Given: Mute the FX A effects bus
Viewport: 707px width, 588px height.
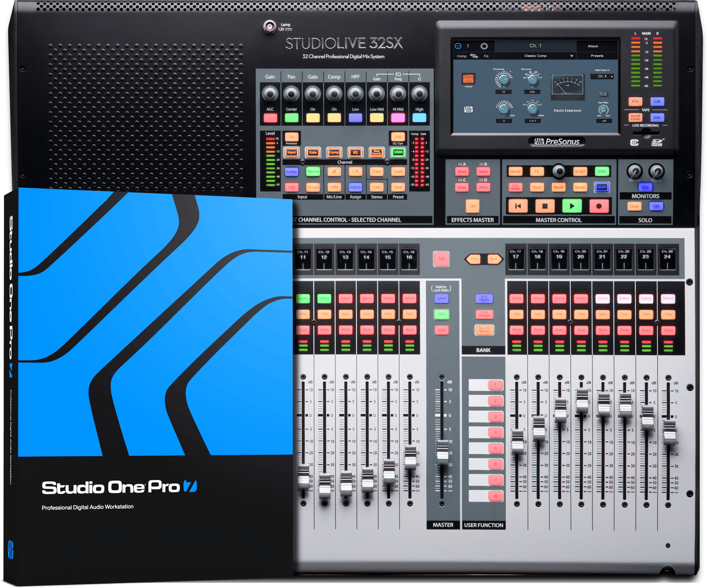Looking at the screenshot, I should 462,171.
